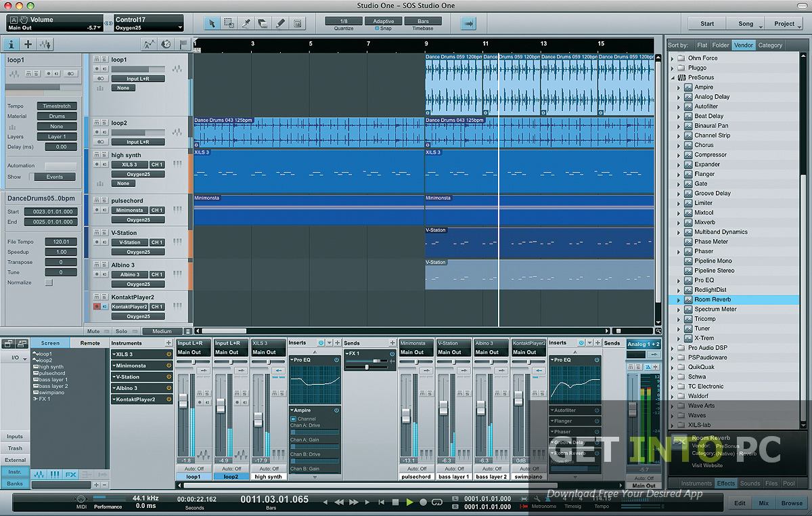Enable the Normalize checkbox
The width and height of the screenshot is (812, 516).
tap(49, 282)
